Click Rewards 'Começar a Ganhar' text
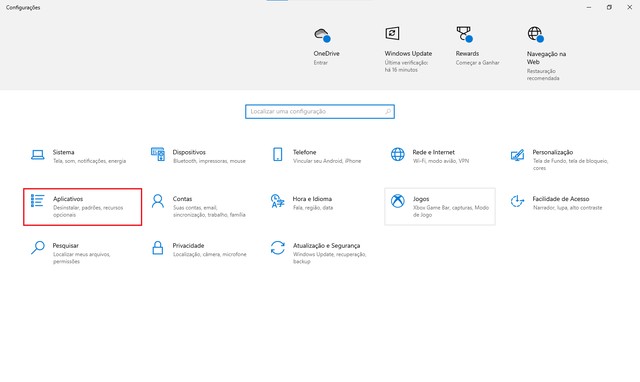The width and height of the screenshot is (640, 382). tap(478, 62)
